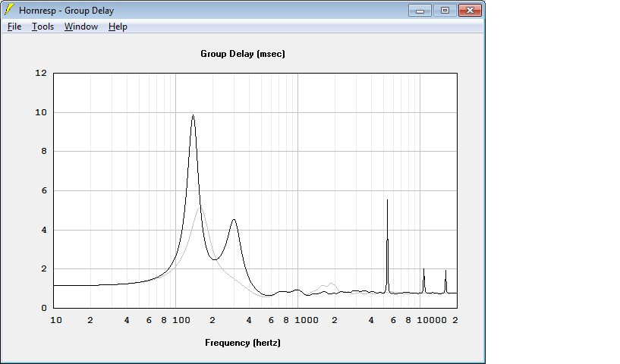The image size is (620, 364).
Task: Open the Help menu
Action: click(x=118, y=27)
